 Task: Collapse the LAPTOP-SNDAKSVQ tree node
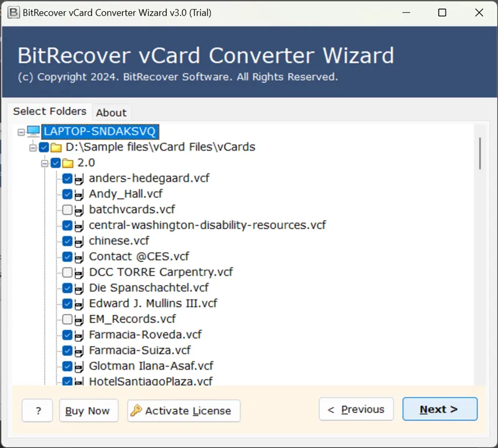point(21,131)
